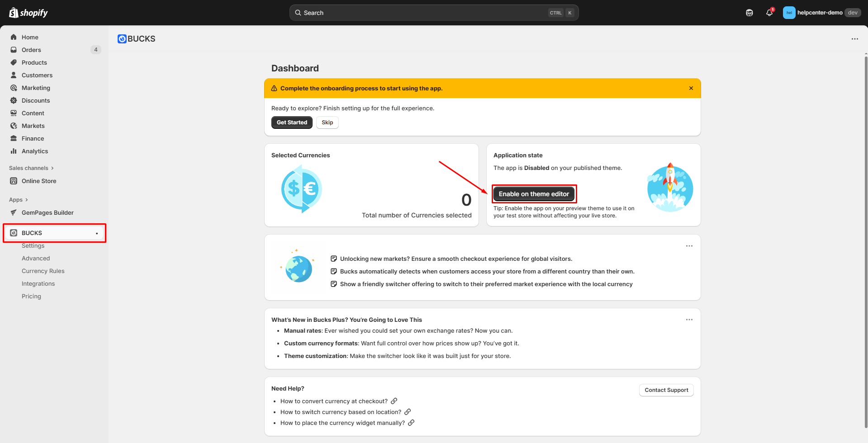Open more options menu in BUCKS header
The height and width of the screenshot is (443, 868).
click(x=854, y=39)
